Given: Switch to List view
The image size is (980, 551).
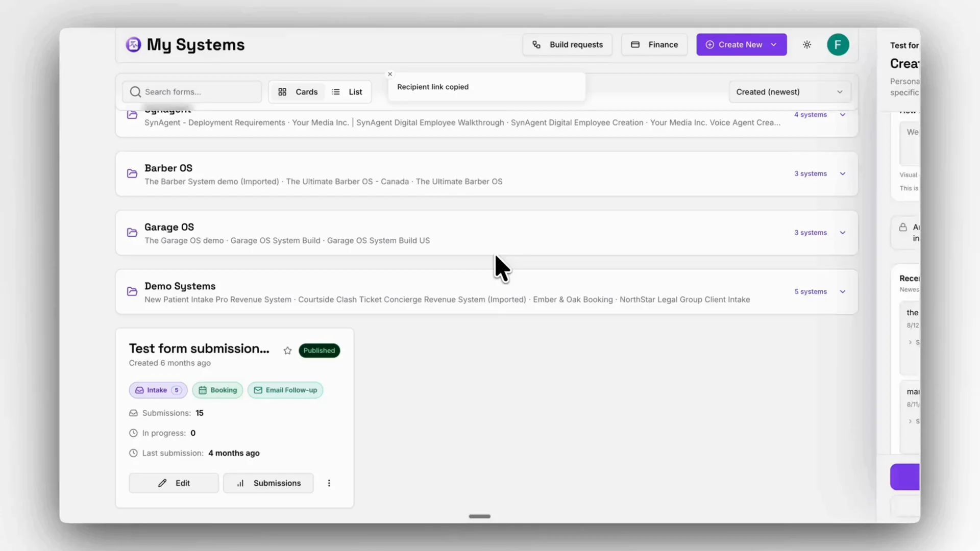Looking at the screenshot, I should coord(347,92).
